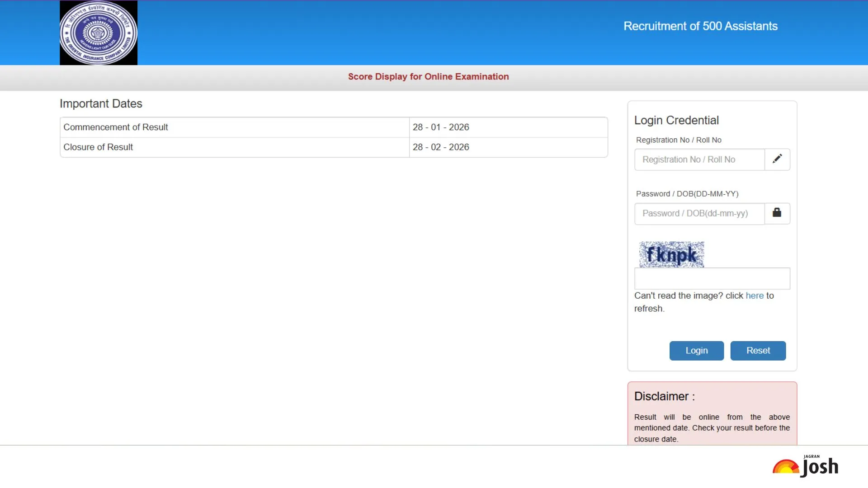Click 'Score Display for Online Examination' title

[428, 77]
